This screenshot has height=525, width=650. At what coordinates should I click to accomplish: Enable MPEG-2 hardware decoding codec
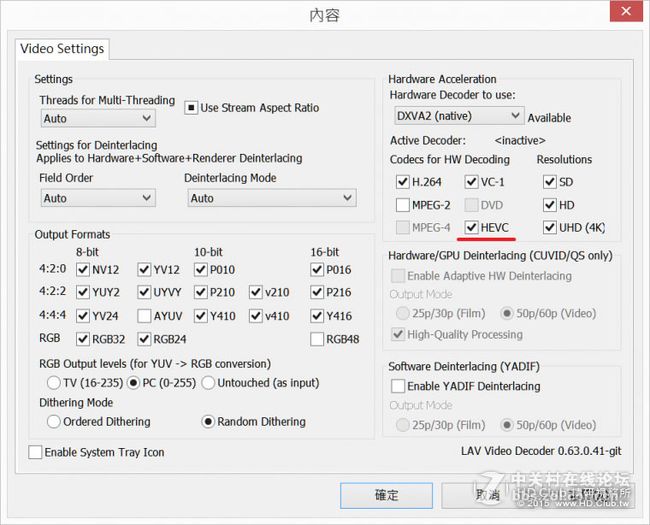click(x=403, y=205)
